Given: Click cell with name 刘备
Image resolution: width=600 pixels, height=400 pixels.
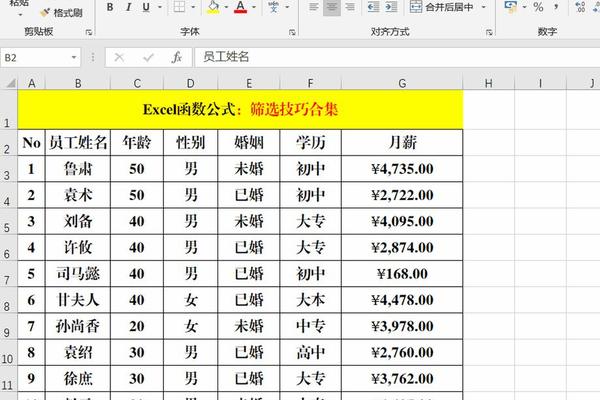Looking at the screenshot, I should pos(78,221).
